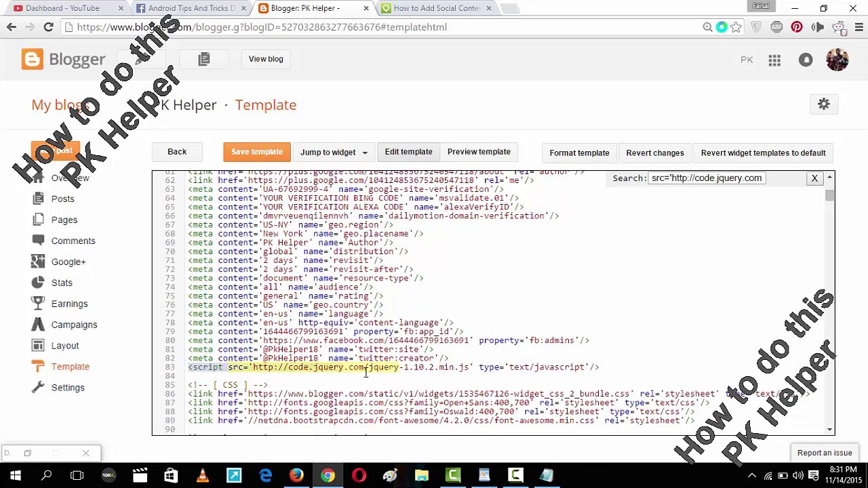Click the zoom magnifier in address bar

(x=707, y=27)
